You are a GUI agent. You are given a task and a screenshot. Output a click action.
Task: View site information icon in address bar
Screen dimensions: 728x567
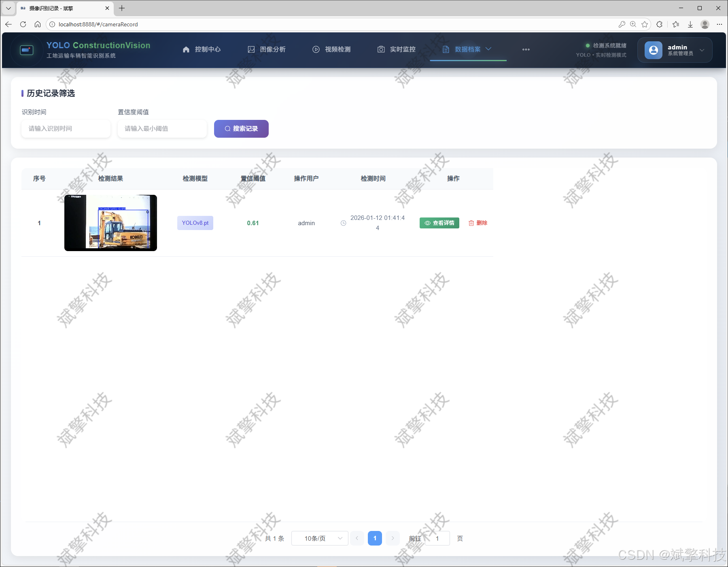pos(52,24)
